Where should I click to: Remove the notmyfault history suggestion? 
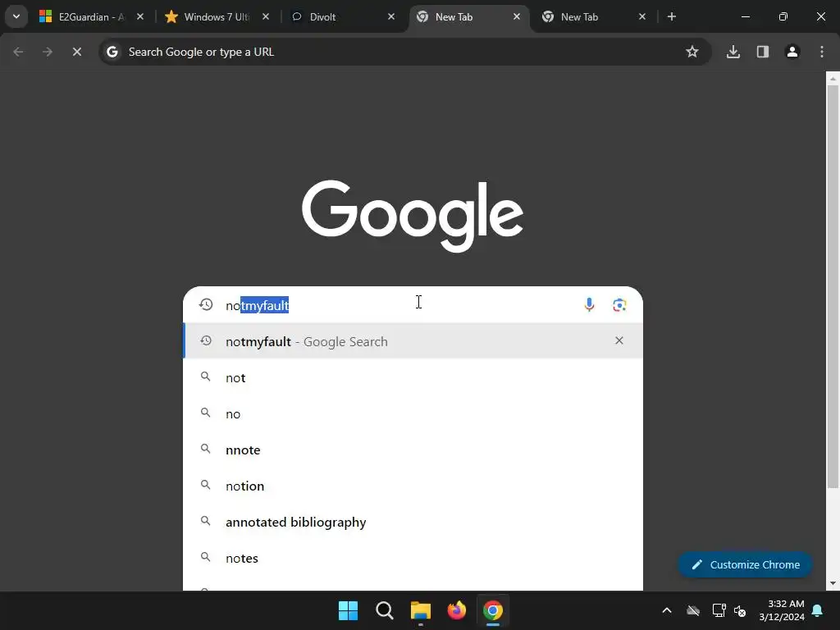[619, 340]
